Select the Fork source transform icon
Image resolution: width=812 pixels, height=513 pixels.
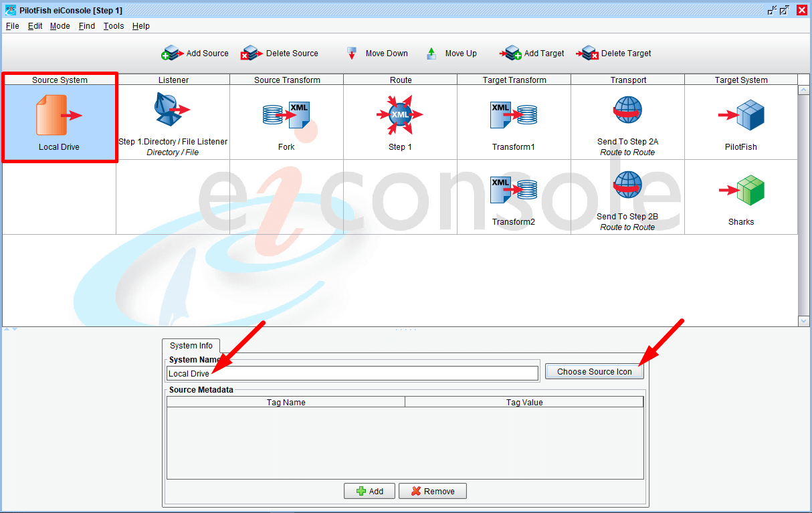[286, 115]
